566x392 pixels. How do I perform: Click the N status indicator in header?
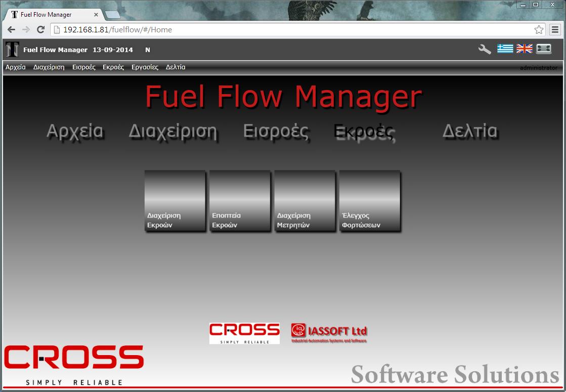148,50
